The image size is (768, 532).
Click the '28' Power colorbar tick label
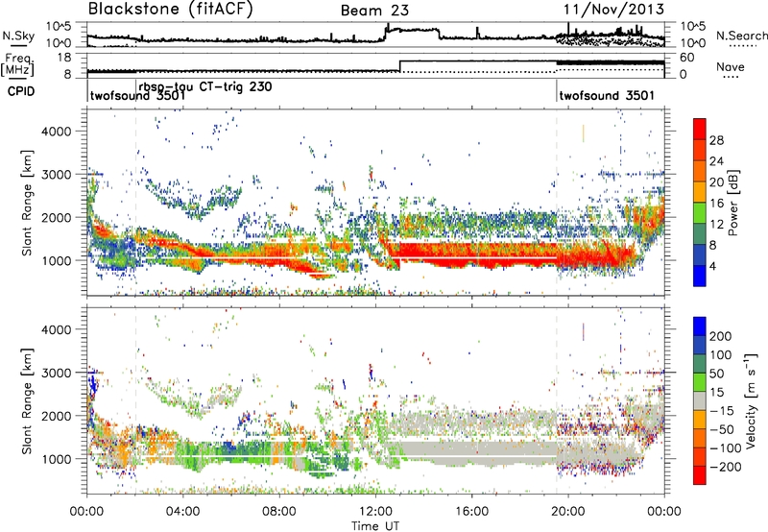click(x=716, y=140)
